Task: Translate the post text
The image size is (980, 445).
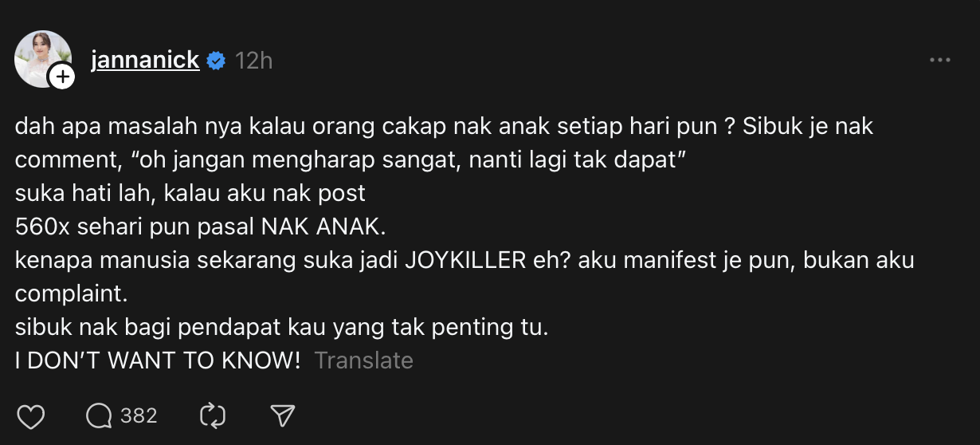Action: click(363, 360)
